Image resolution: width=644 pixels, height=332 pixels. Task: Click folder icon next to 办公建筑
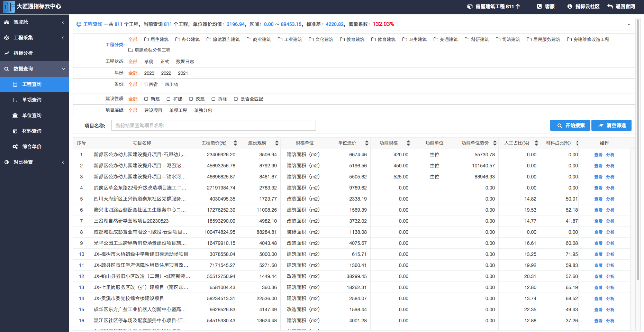click(178, 39)
